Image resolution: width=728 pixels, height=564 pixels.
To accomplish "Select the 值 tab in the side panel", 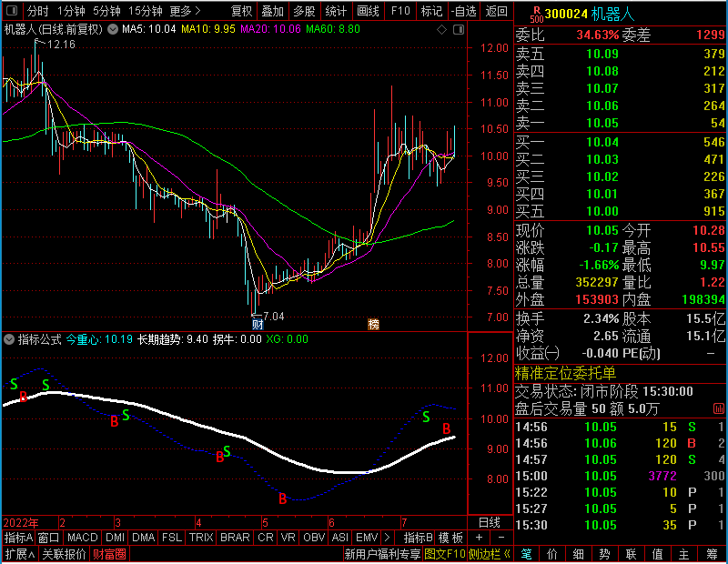I will pyautogui.click(x=657, y=554).
